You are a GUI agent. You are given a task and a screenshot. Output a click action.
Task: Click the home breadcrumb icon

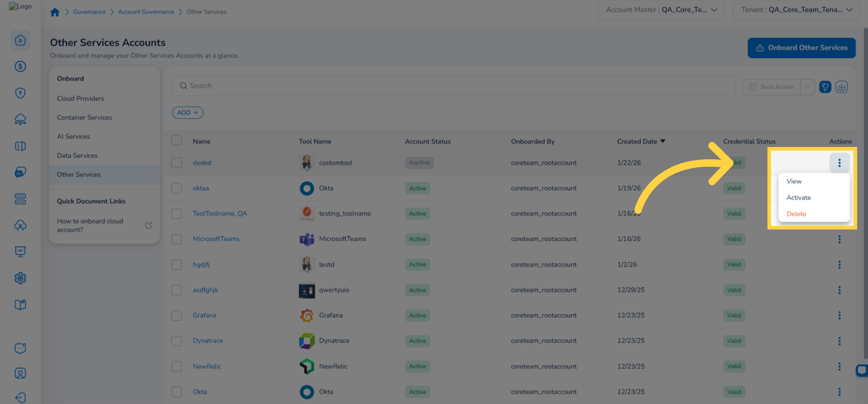pyautogui.click(x=55, y=12)
